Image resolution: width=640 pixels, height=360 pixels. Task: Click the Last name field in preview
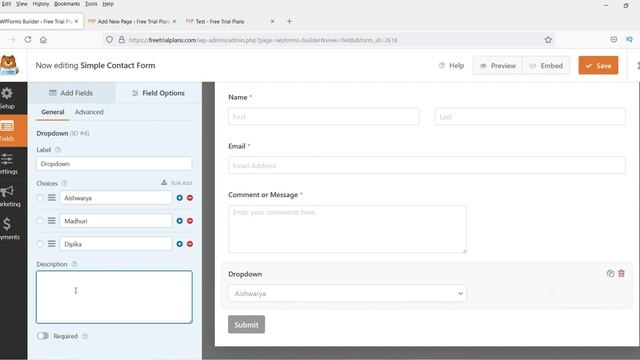coord(530,117)
